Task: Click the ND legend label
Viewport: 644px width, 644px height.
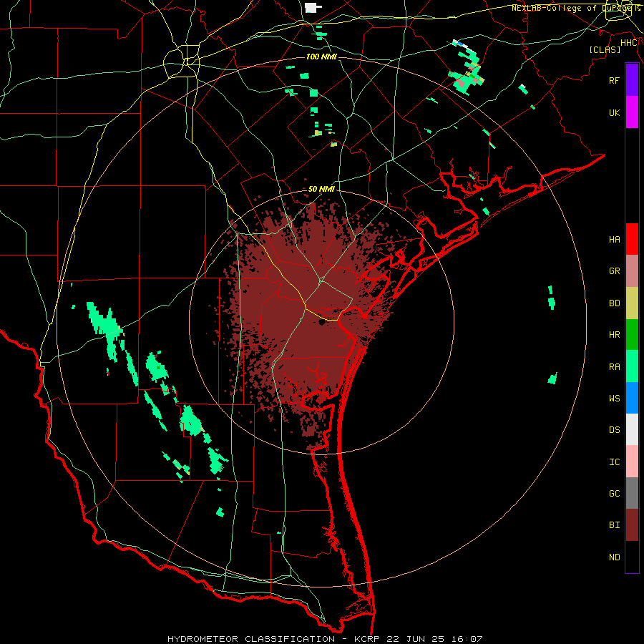Action: 615,557
